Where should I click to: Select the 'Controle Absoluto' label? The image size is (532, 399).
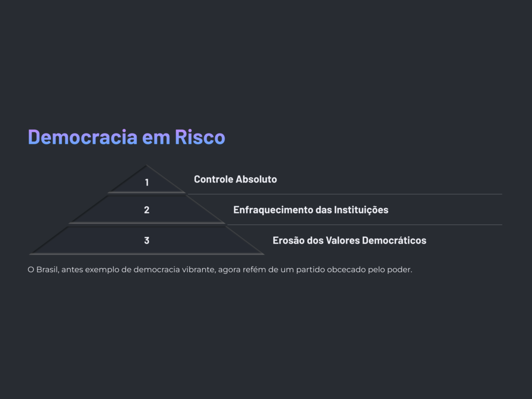[x=235, y=179]
